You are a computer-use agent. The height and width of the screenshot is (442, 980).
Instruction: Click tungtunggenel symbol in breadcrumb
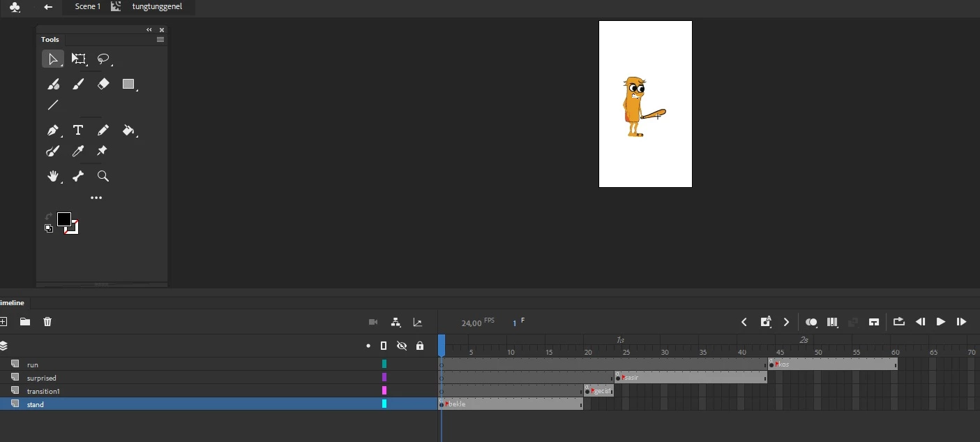[x=158, y=6]
